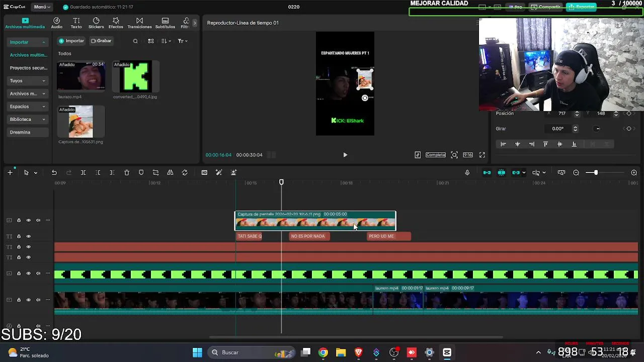This screenshot has height=362, width=644.
Task: Hide the overlay image track
Action: coord(28,220)
